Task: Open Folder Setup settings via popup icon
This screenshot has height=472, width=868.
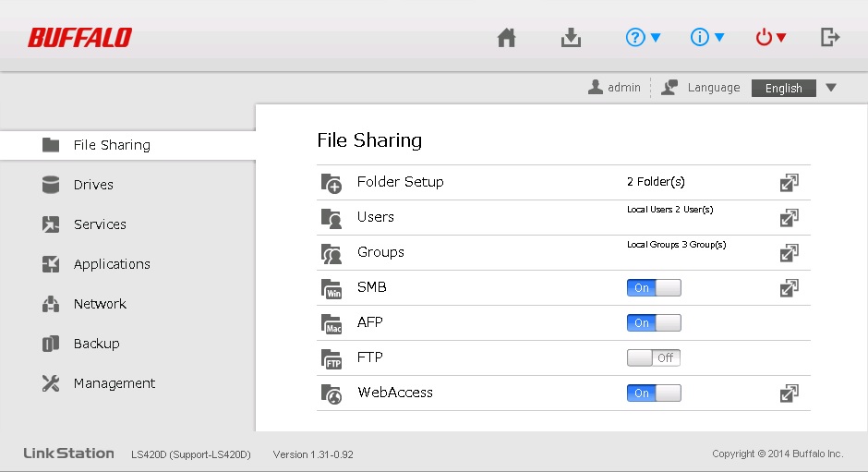Action: pos(789,183)
